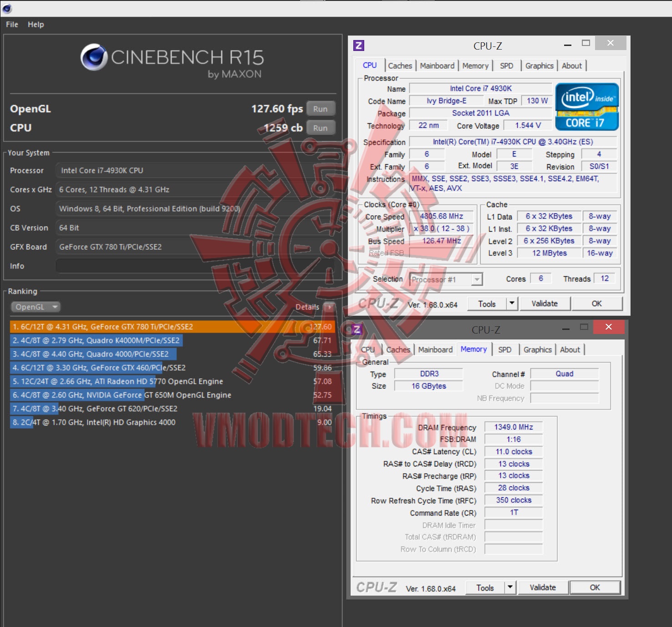672x627 pixels.
Task: Select Memory tab in bottom CPU-Z window
Action: pyautogui.click(x=473, y=349)
